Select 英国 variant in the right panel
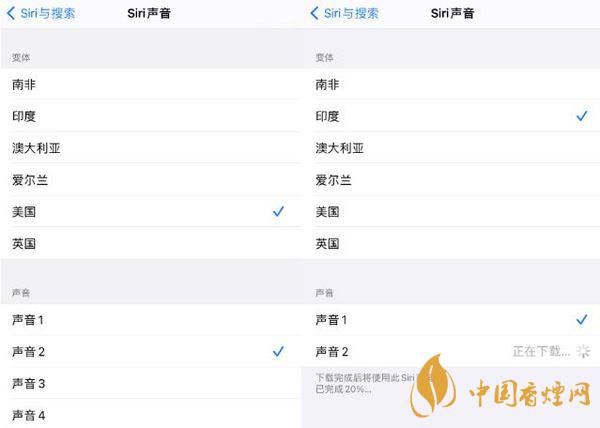Image resolution: width=600 pixels, height=428 pixels. pyautogui.click(x=327, y=243)
